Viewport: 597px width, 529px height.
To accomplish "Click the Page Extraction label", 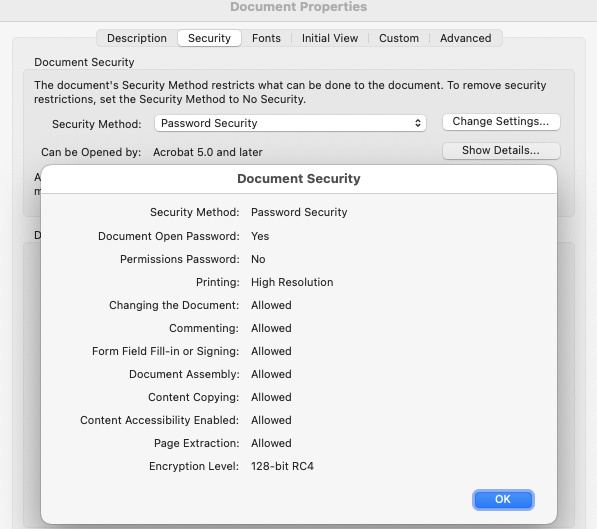I will click(196, 443).
